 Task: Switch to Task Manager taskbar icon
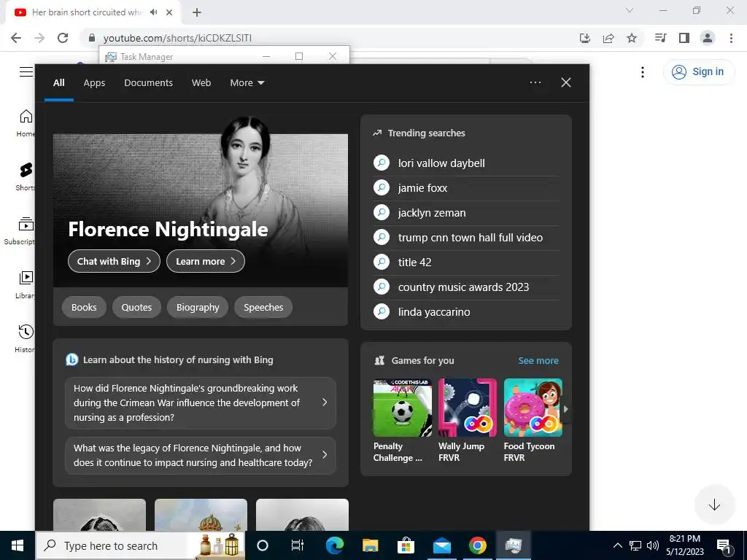pos(513,545)
